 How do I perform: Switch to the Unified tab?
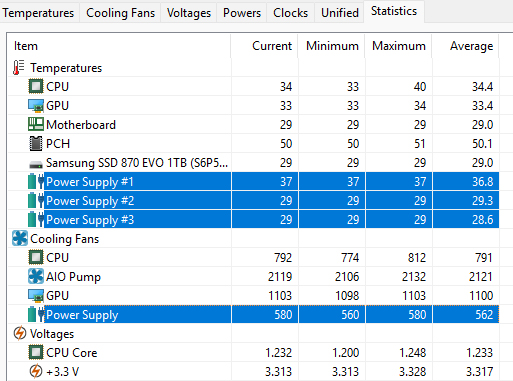click(x=339, y=13)
